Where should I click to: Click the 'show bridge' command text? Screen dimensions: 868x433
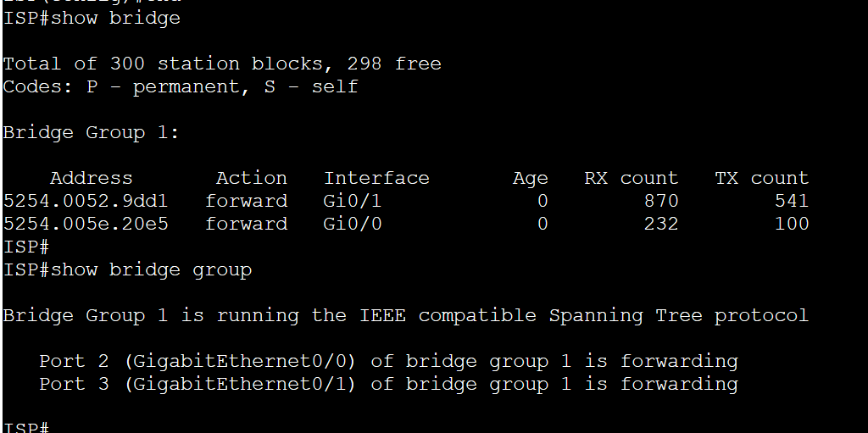point(115,19)
